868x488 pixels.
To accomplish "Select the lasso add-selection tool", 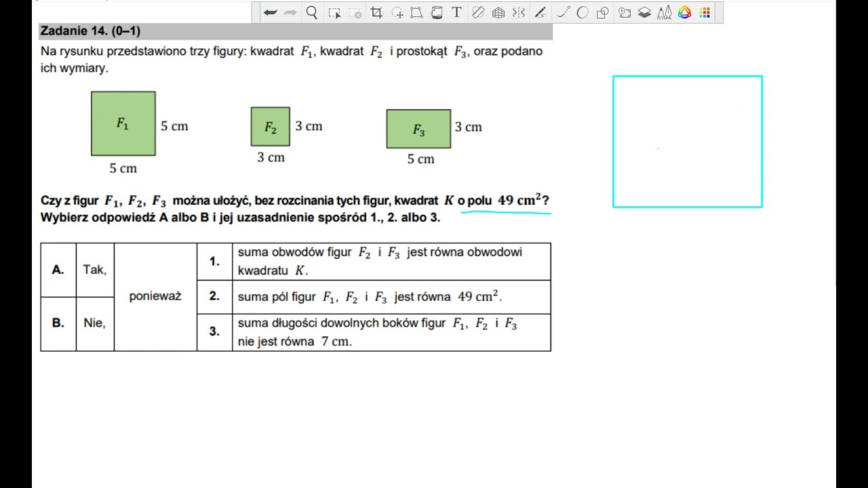I will (398, 12).
